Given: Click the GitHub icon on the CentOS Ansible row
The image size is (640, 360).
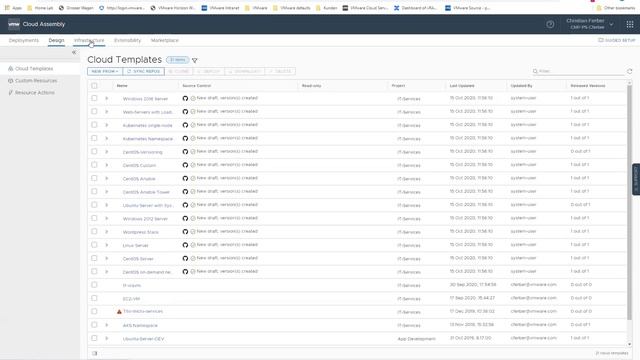Looking at the screenshot, I should pyautogui.click(x=185, y=178).
